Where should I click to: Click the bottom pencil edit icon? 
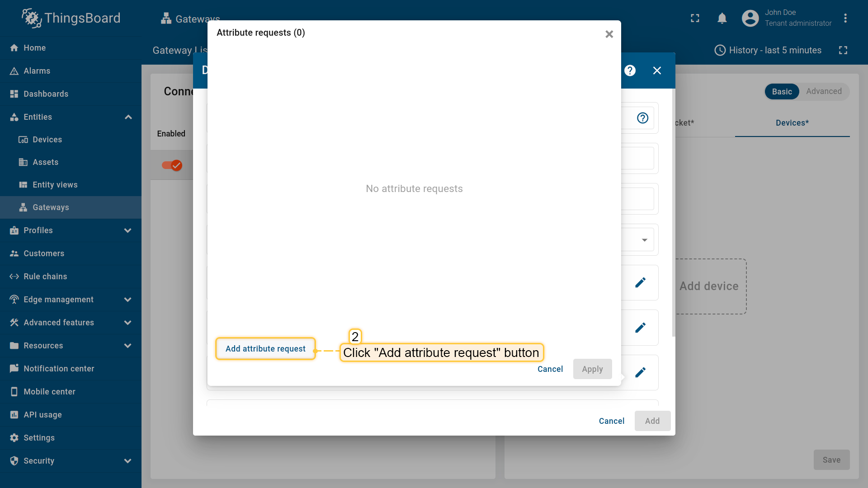tap(640, 372)
